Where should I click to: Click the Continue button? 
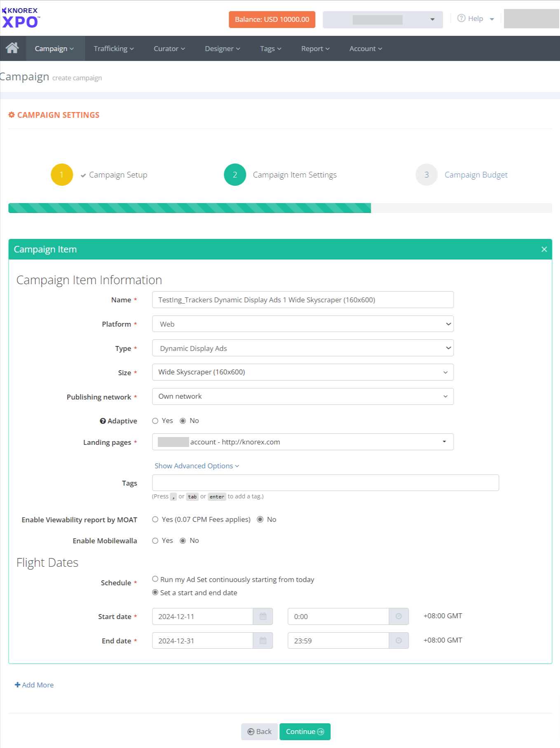click(x=305, y=732)
